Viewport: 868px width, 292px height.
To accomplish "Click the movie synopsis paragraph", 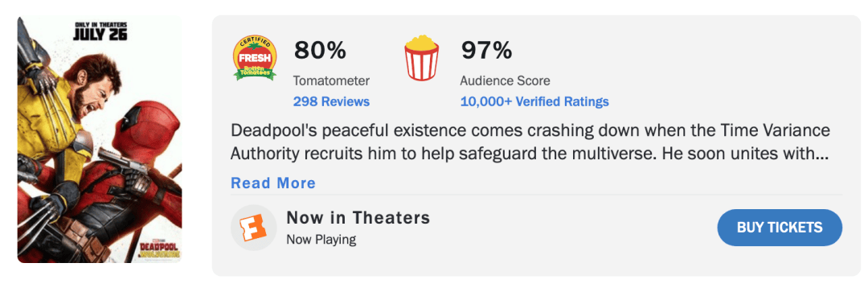I will pos(530,142).
